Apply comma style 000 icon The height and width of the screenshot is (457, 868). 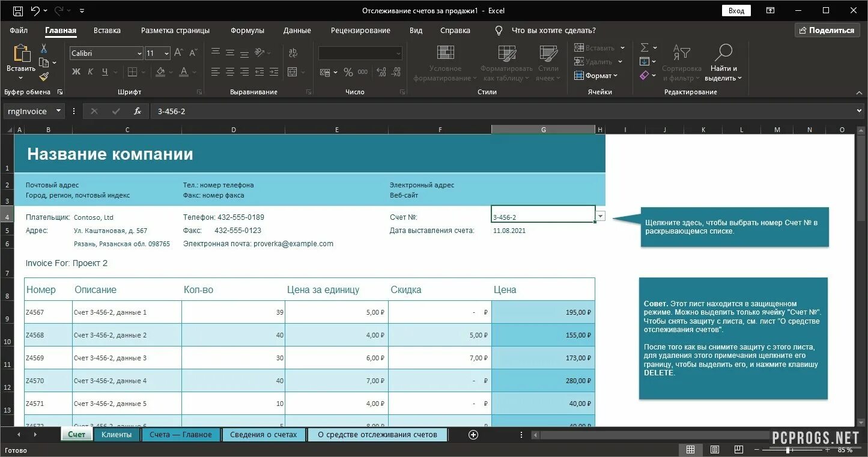(x=363, y=72)
